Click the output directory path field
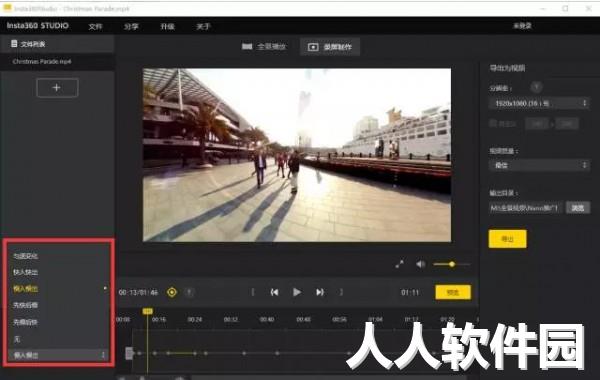Image resolution: width=600 pixels, height=380 pixels. pyautogui.click(x=525, y=208)
